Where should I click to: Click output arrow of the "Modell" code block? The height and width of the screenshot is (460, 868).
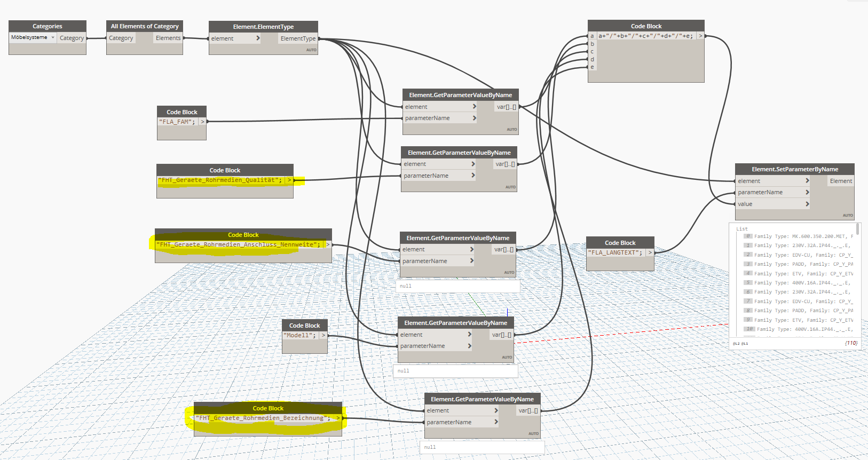pos(323,335)
